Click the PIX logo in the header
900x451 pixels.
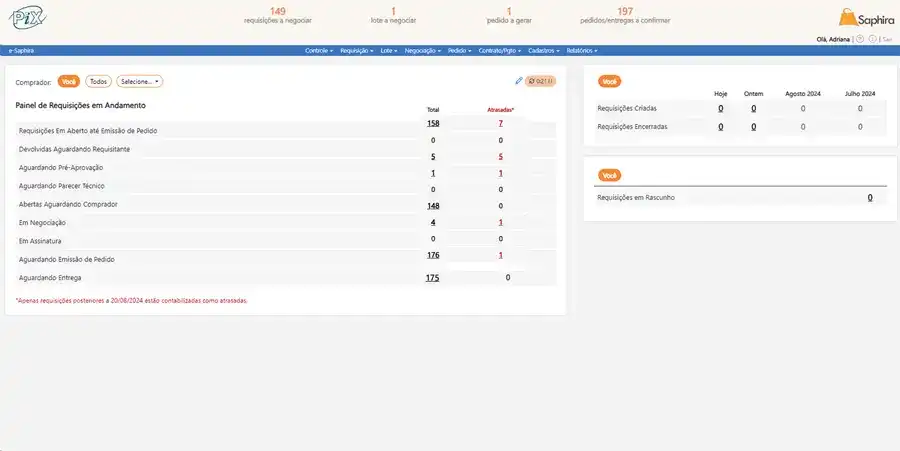click(x=27, y=18)
